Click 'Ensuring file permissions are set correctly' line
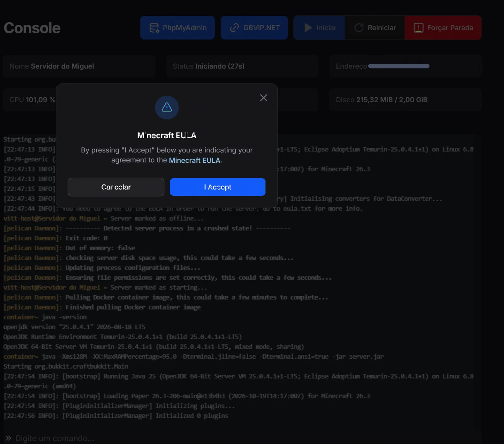Viewport: 504px width, 444px height. point(168,278)
